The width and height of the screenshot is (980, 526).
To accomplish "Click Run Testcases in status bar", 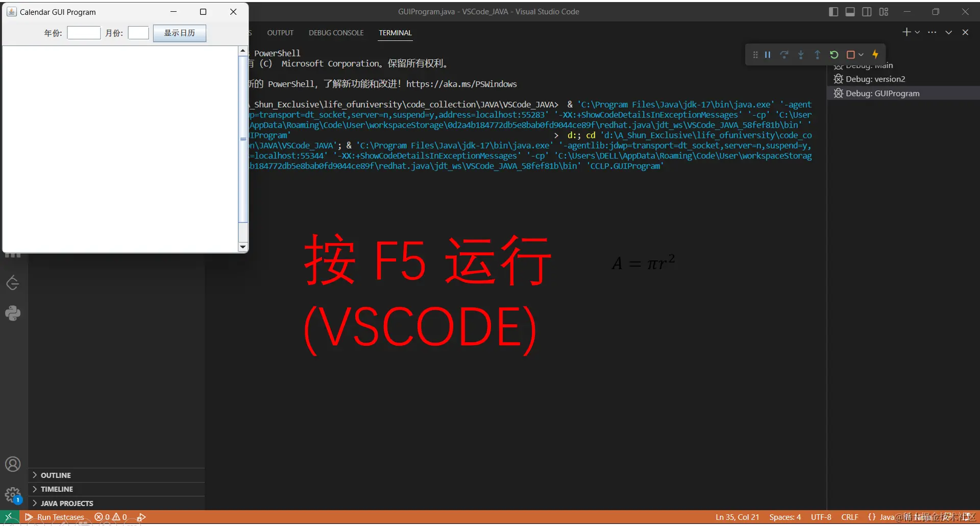I will (55, 517).
